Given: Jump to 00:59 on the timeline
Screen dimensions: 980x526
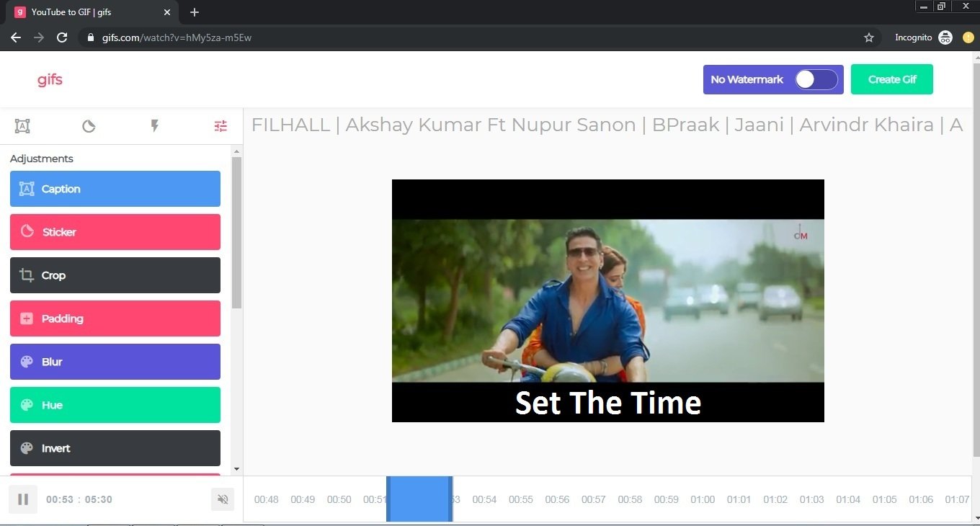Looking at the screenshot, I should pyautogui.click(x=666, y=499).
